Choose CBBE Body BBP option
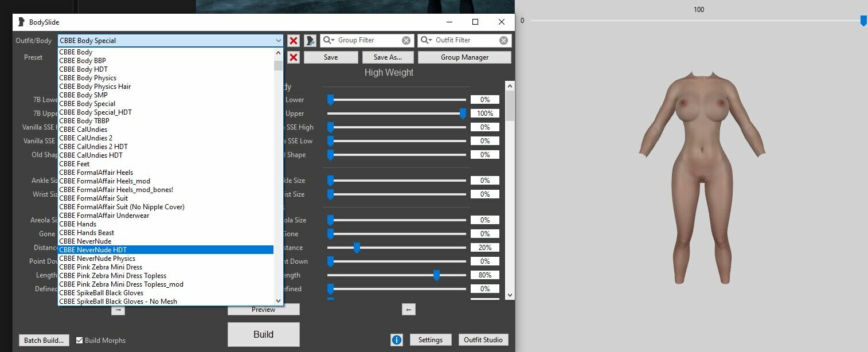The image size is (868, 352). tap(165, 60)
